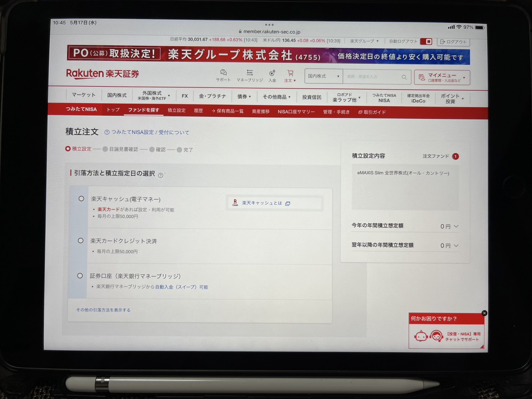Expand the ポイント投資 menu dropdown
Screen dimensions: 532x399
452,99
